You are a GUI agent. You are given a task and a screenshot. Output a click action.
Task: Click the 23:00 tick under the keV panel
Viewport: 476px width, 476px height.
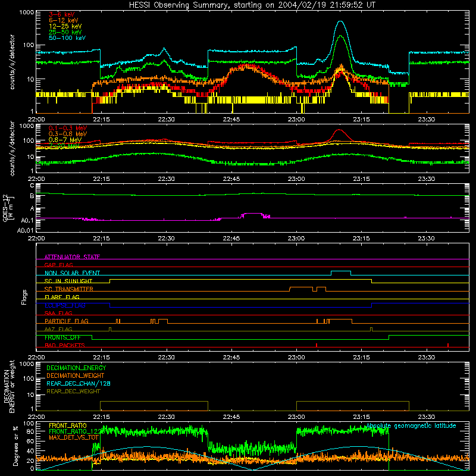(x=296, y=120)
